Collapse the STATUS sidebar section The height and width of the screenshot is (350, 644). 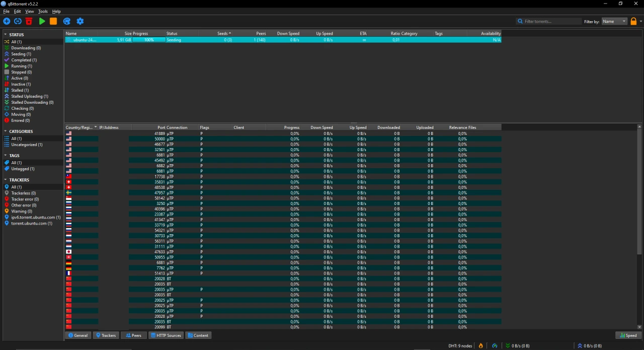coord(6,35)
